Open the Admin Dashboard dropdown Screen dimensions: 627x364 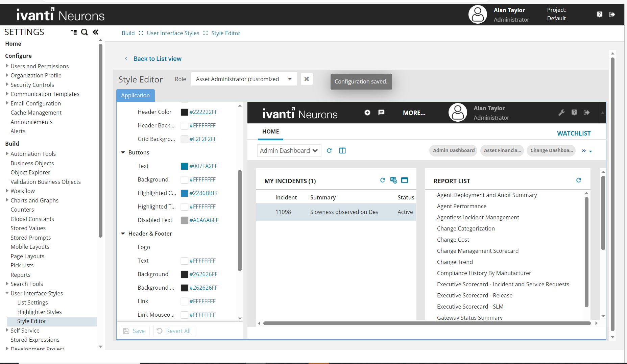pos(289,150)
